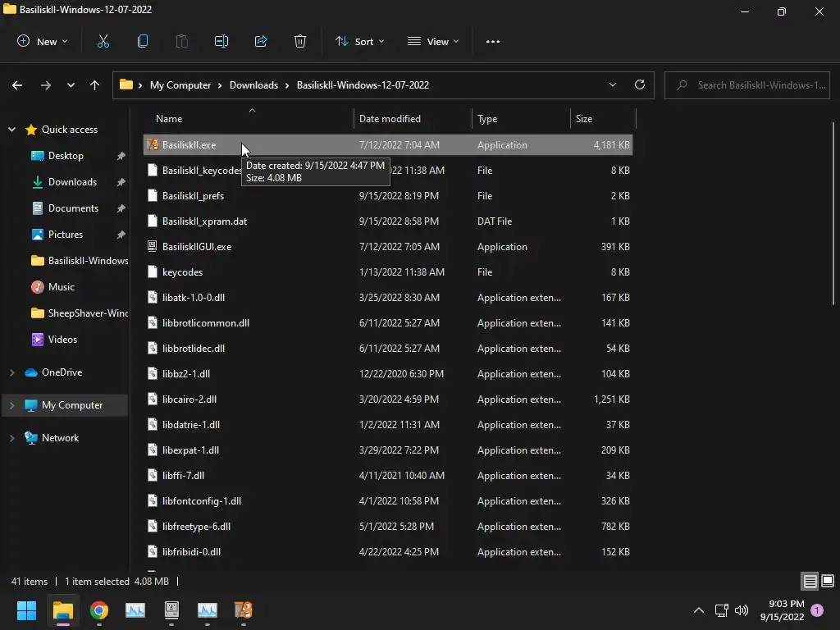Select the libfribidi-0.dll file
The height and width of the screenshot is (630, 840).
click(x=388, y=552)
